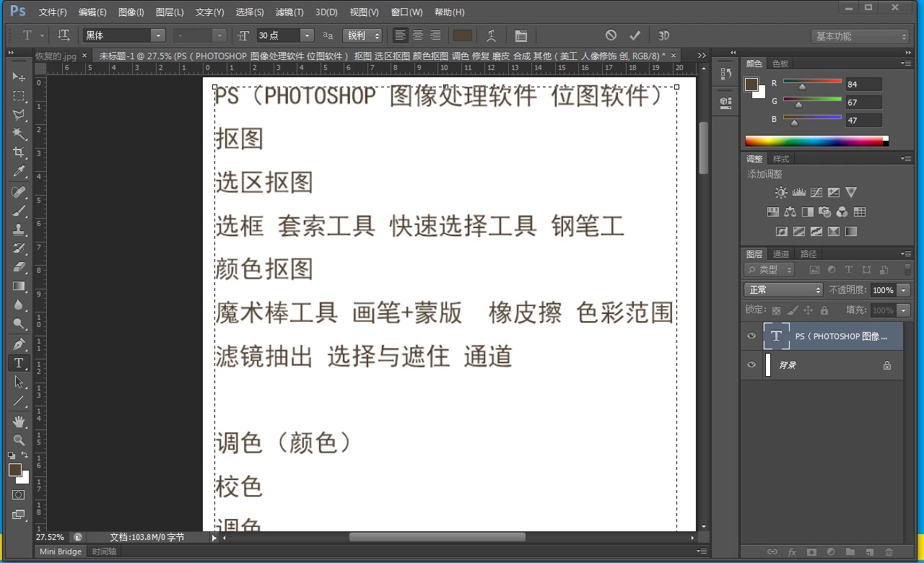Select the Line shape tool
The width and height of the screenshot is (924, 563).
pos(19,401)
